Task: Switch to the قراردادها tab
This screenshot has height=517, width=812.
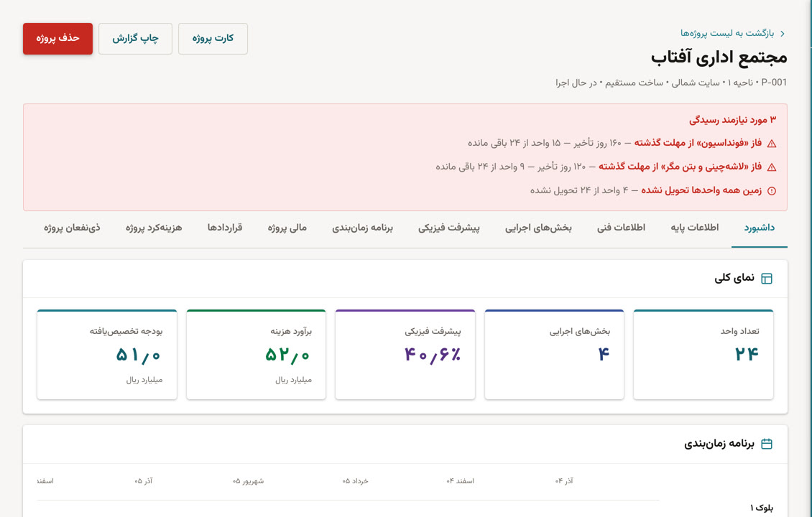Action: click(225, 228)
